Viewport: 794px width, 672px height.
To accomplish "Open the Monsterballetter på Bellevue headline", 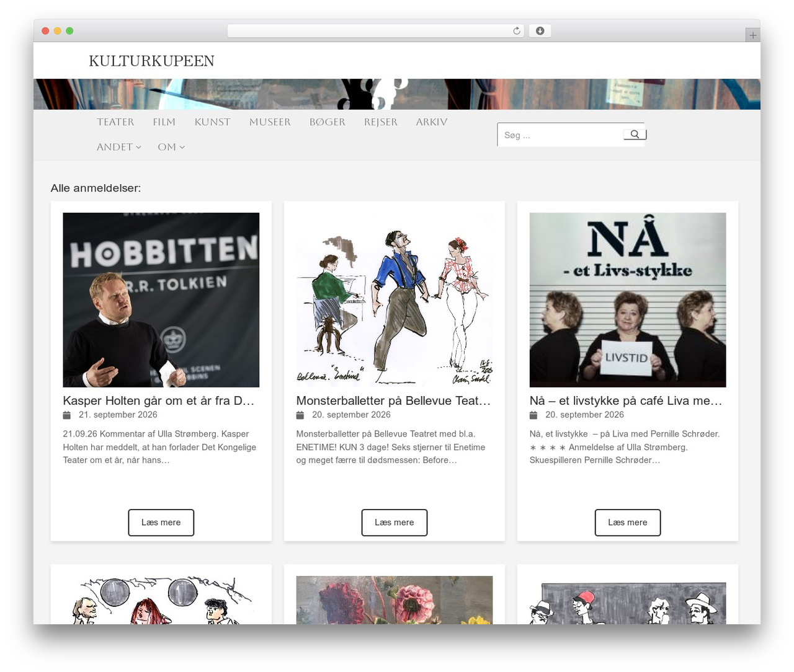I will pyautogui.click(x=393, y=400).
